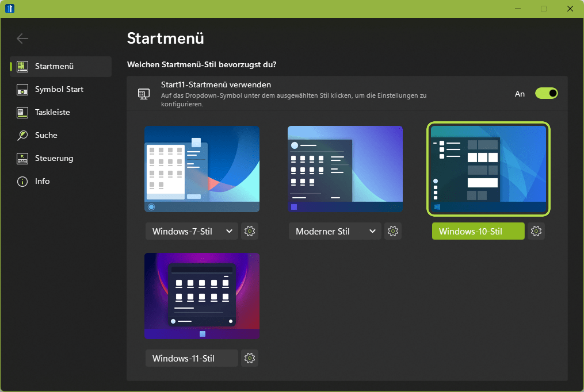
Task: Open settings gear for Windows-7-Stil
Action: (250, 231)
